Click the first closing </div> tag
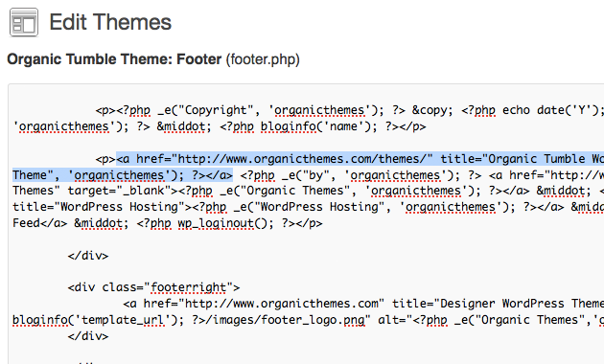 88,256
